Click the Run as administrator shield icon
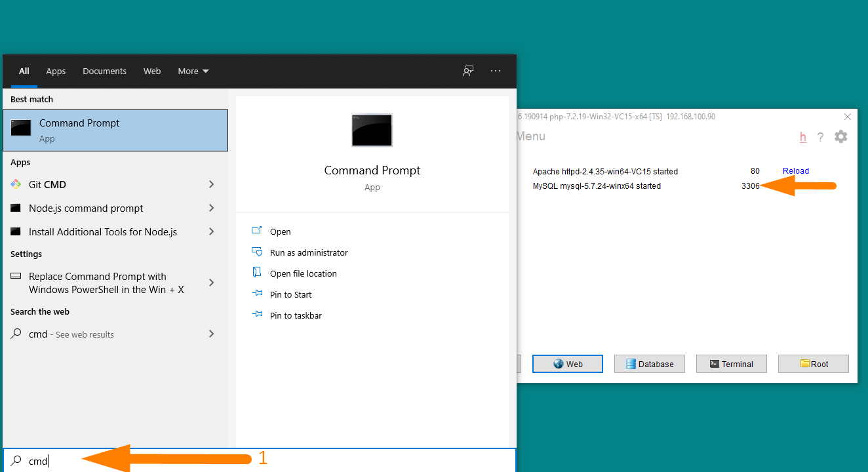Viewport: 868px width, 472px height. point(257,252)
